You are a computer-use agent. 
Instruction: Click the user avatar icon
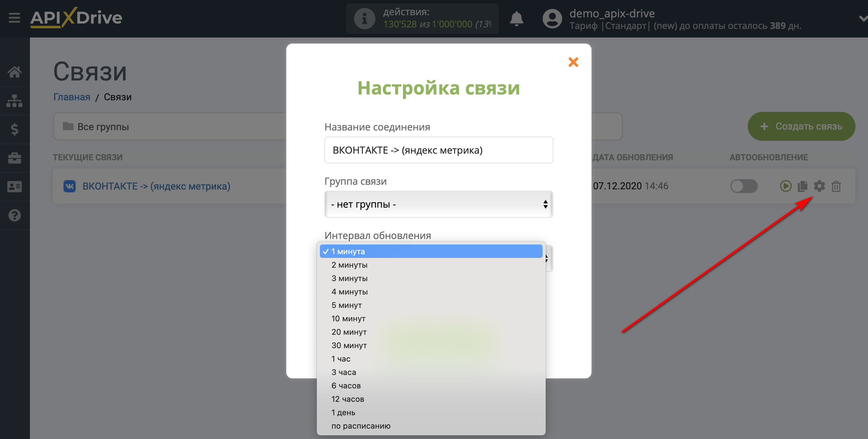(x=552, y=19)
